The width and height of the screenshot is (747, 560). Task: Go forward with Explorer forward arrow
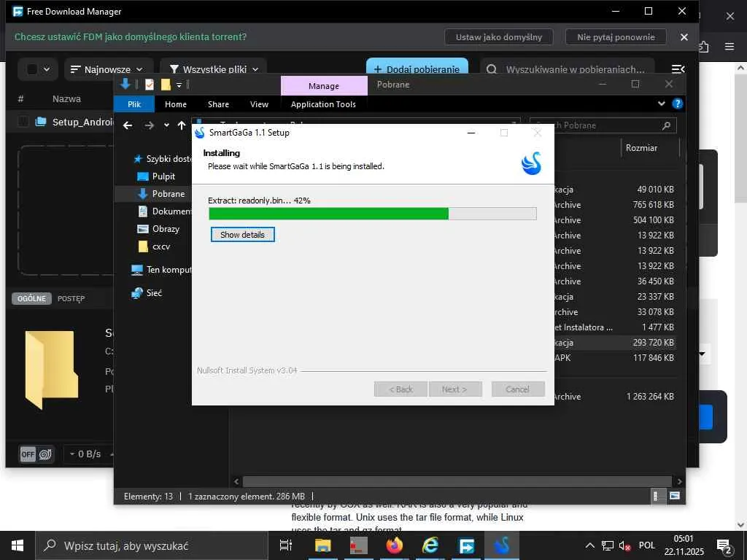(150, 125)
